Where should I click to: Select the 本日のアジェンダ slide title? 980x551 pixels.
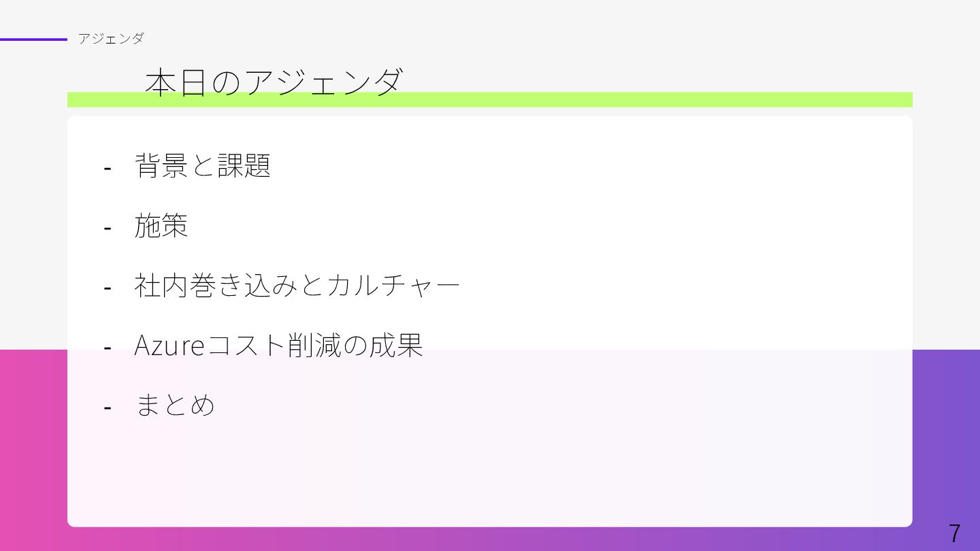click(x=274, y=82)
